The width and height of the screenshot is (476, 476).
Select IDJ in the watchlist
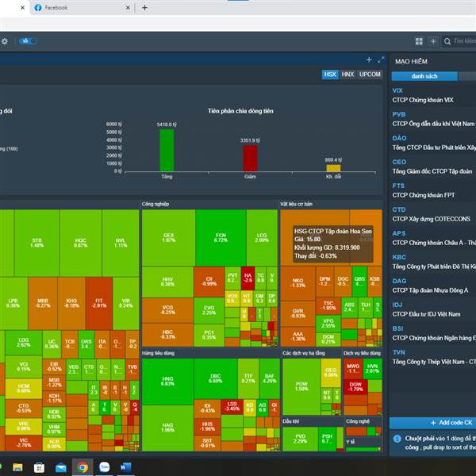434,309
